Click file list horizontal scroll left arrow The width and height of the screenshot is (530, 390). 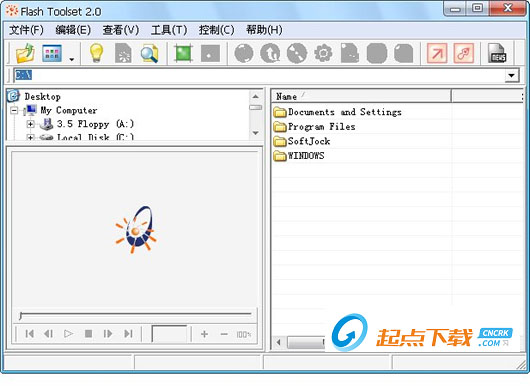pos(279,342)
